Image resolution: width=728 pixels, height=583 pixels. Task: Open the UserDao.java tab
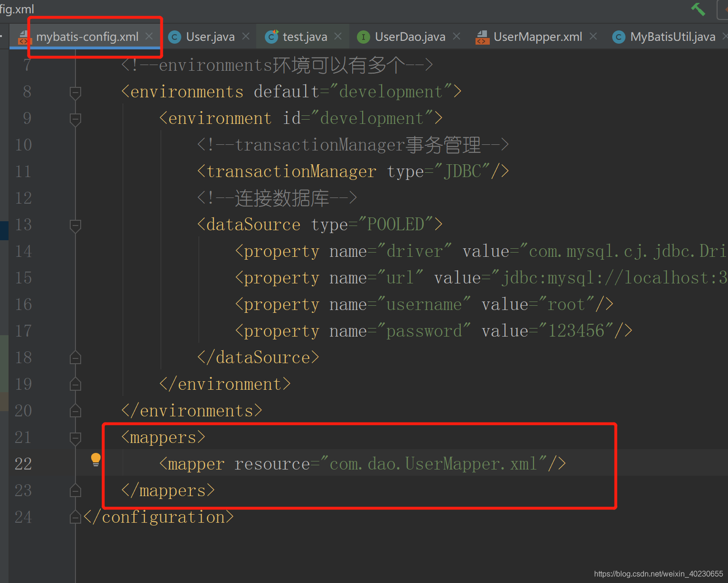pyautogui.click(x=410, y=37)
